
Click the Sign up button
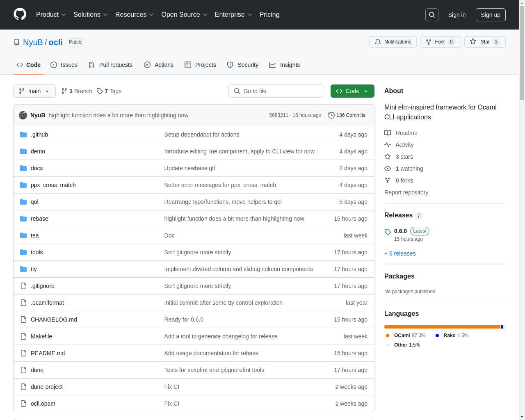click(491, 15)
